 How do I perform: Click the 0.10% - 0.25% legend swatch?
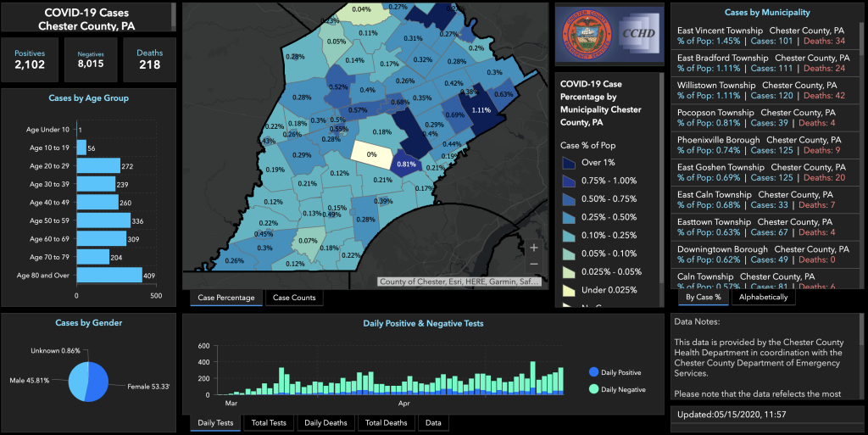tap(569, 236)
